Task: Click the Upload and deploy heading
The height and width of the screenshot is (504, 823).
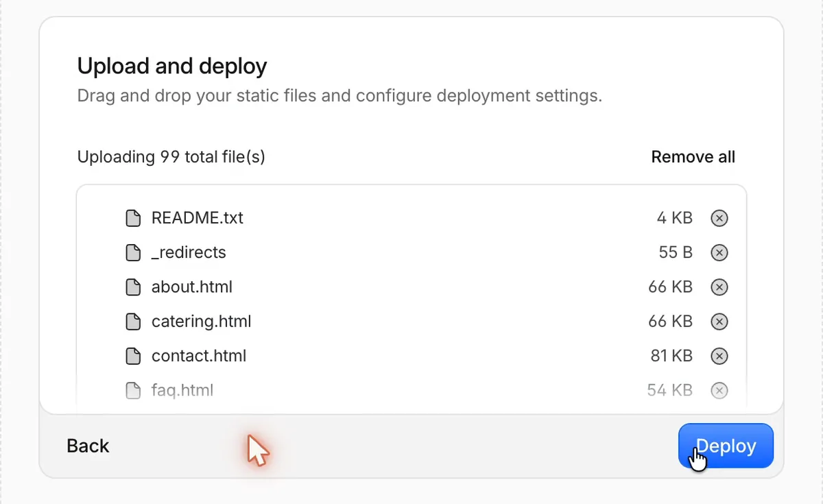Action: pyautogui.click(x=172, y=66)
